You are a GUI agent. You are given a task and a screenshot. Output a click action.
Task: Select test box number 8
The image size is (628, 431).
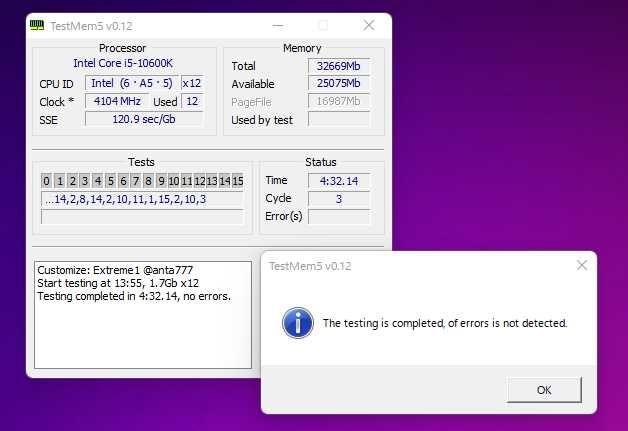click(149, 181)
